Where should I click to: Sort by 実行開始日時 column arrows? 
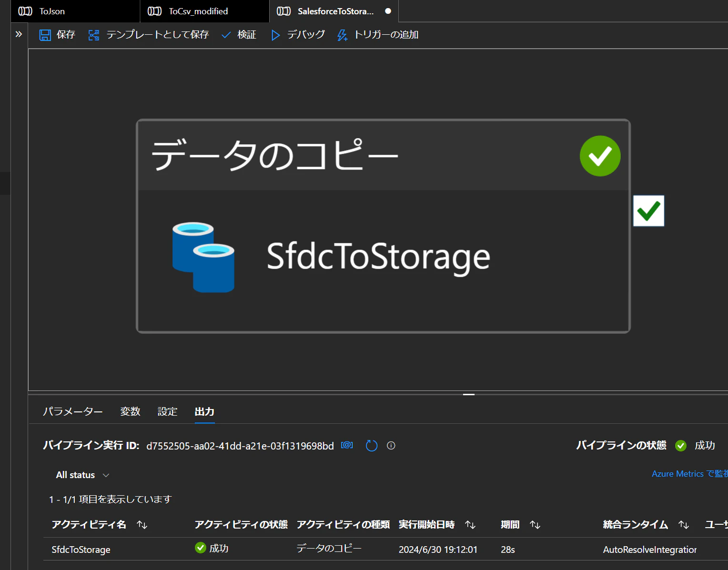point(470,525)
